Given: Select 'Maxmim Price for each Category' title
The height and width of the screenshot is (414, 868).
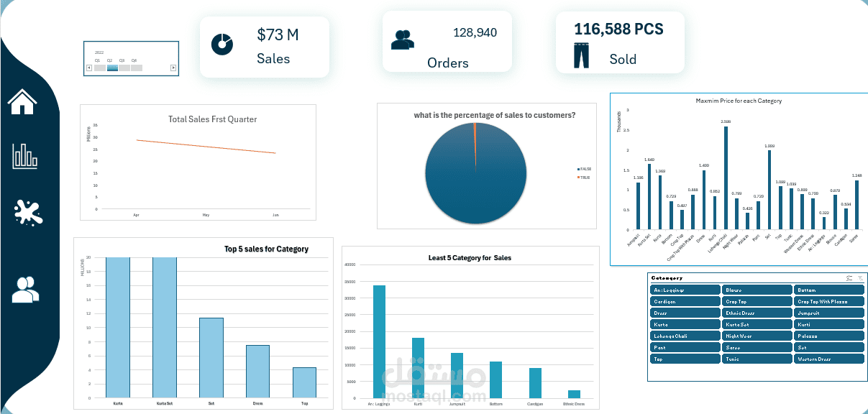Looking at the screenshot, I should point(739,101).
